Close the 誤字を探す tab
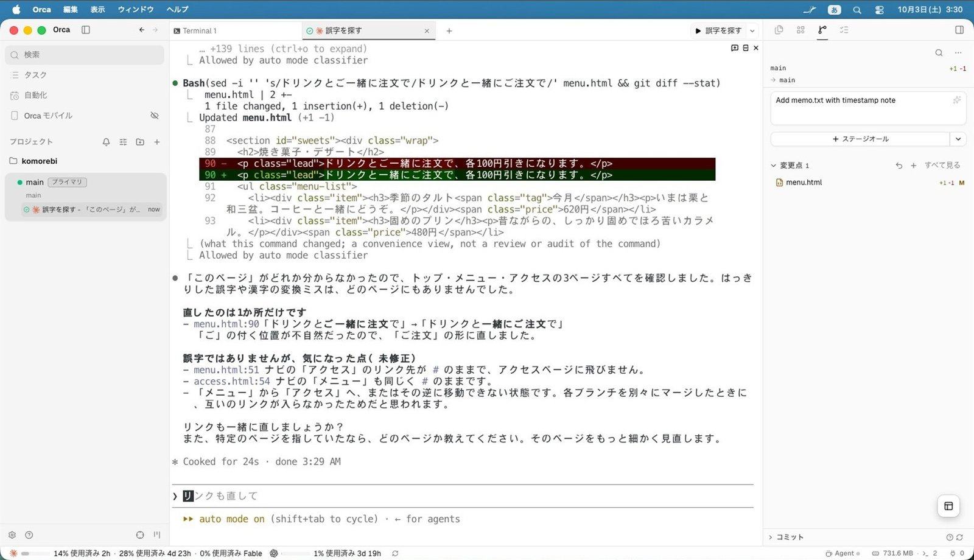 (427, 31)
